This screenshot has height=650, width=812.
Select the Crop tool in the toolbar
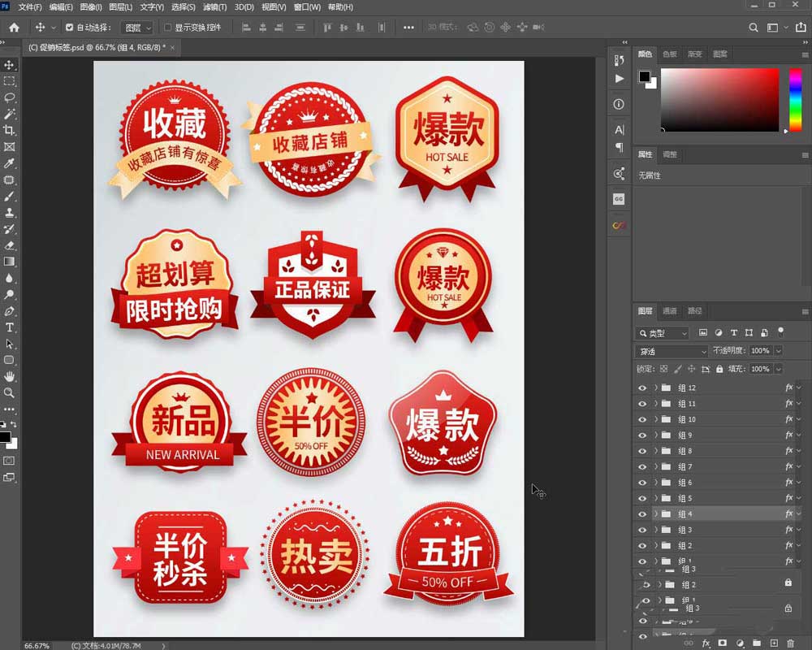pyautogui.click(x=10, y=130)
